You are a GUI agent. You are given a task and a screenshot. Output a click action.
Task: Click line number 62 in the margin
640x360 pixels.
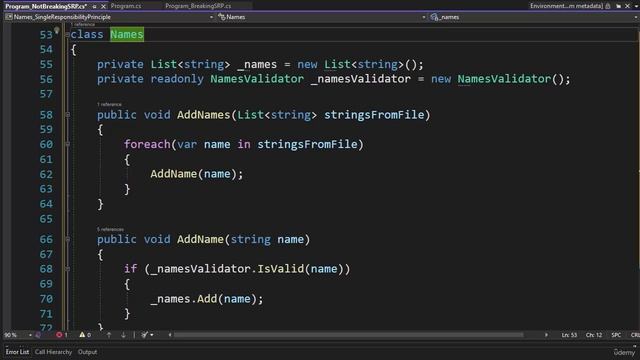[x=46, y=174]
